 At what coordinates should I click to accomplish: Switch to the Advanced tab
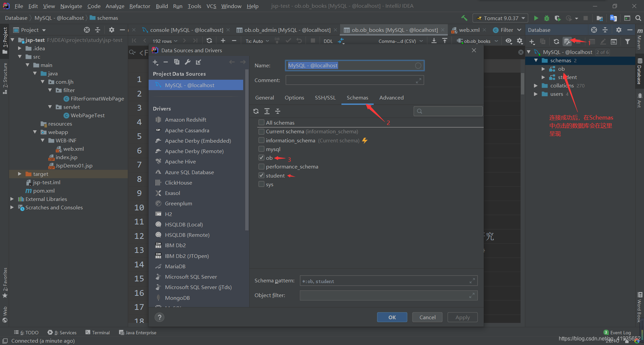391,97
